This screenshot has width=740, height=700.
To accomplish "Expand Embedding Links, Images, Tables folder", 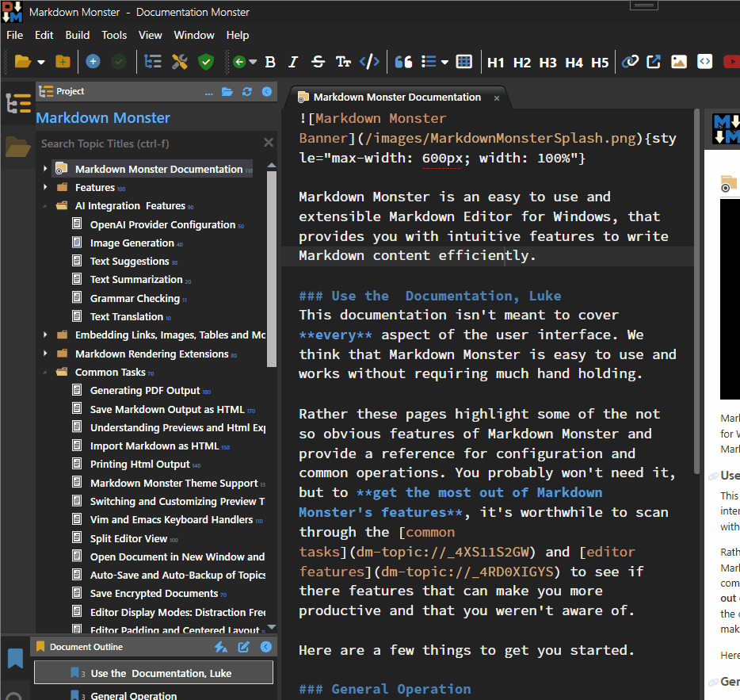I will pos(45,335).
